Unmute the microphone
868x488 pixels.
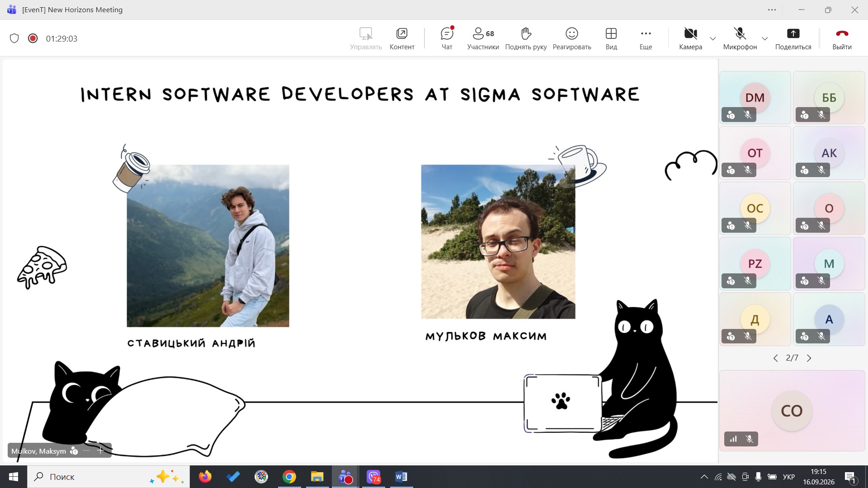pyautogui.click(x=740, y=38)
